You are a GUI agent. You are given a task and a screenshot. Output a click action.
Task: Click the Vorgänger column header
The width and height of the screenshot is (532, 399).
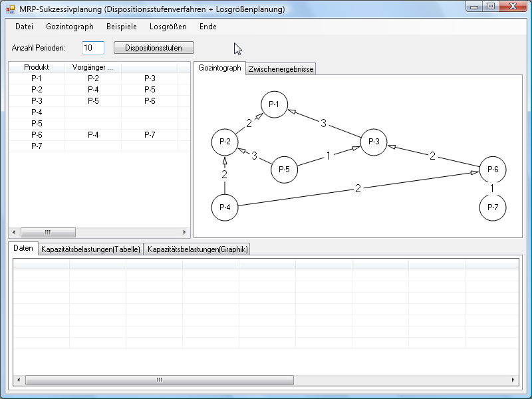click(x=92, y=67)
